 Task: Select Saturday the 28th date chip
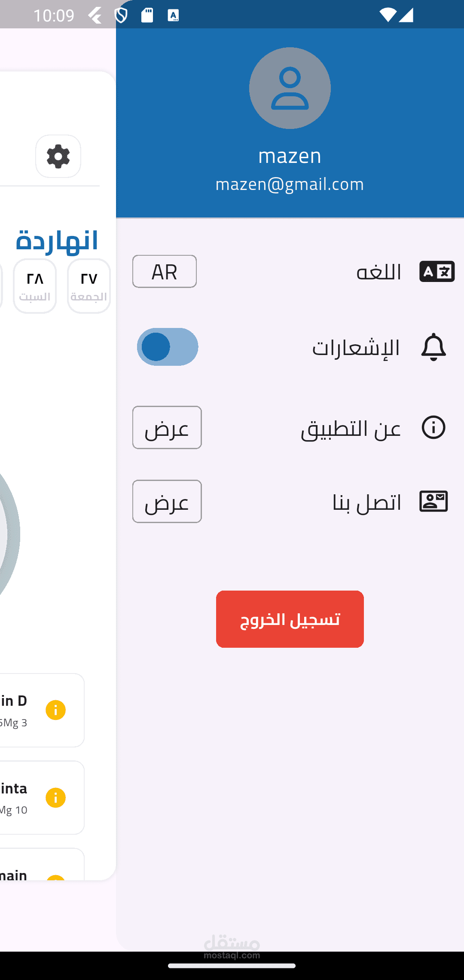[x=35, y=286]
